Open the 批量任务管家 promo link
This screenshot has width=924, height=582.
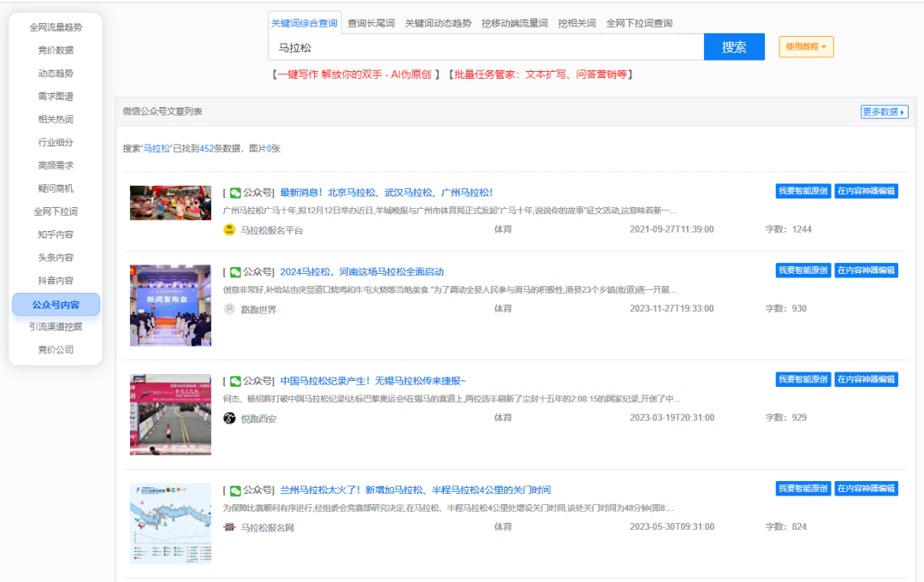pyautogui.click(x=540, y=74)
